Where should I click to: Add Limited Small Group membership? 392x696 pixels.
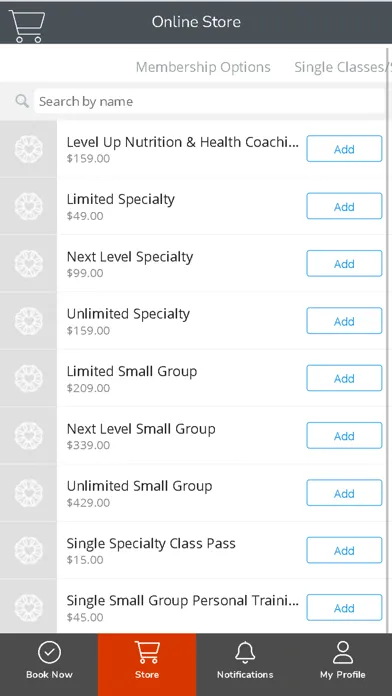(344, 378)
